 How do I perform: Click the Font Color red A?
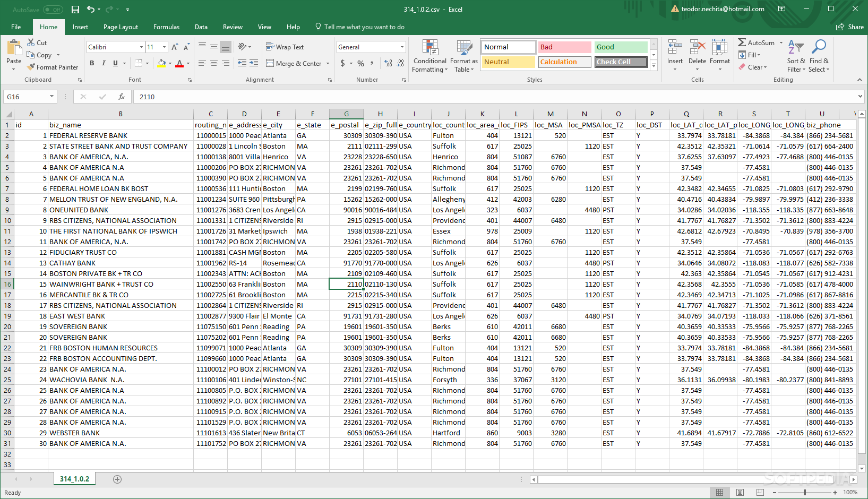pos(179,63)
